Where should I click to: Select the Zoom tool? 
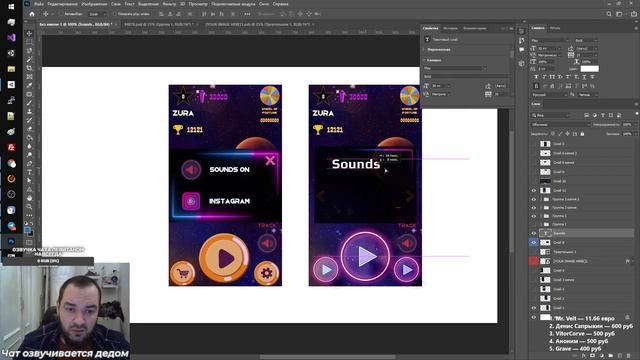click(x=29, y=207)
